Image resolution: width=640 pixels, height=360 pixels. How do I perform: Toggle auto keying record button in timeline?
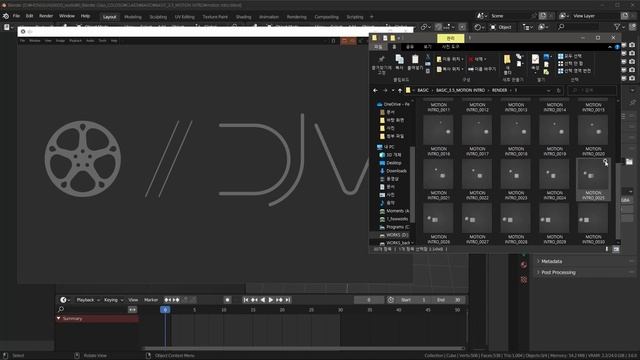227,300
